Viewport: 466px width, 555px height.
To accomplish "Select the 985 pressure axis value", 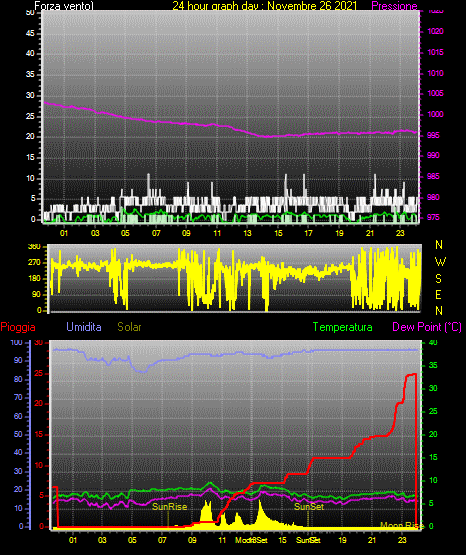I will click(433, 176).
